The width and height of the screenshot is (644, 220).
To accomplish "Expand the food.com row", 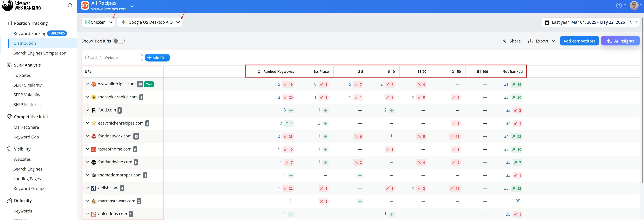I will [87, 110].
